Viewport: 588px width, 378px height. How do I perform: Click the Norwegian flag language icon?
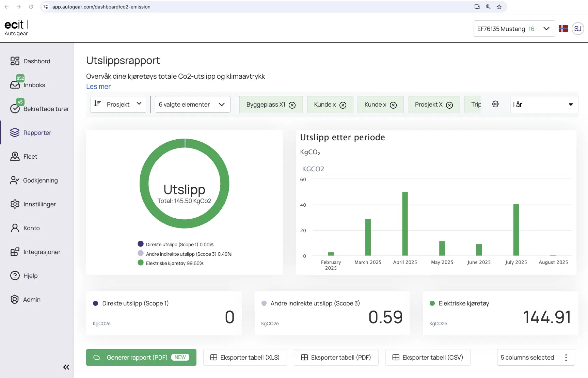point(563,29)
